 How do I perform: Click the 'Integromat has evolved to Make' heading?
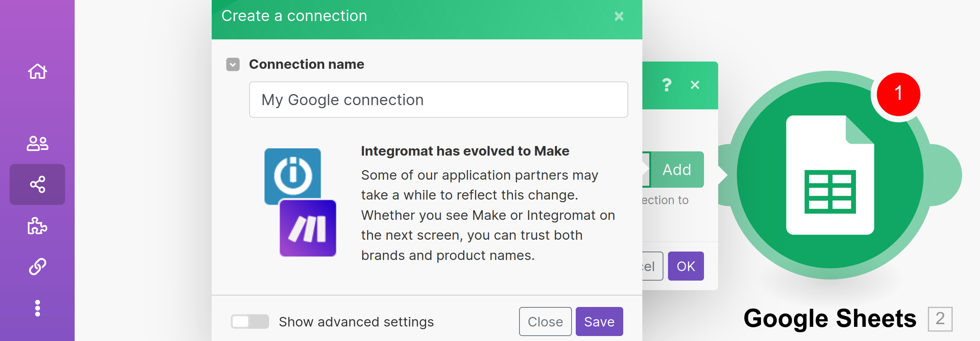click(x=465, y=151)
